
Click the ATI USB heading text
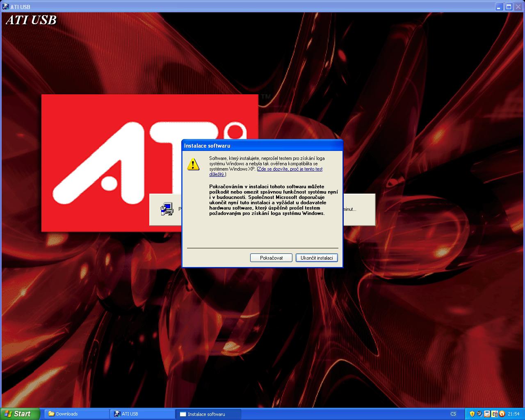pos(31,20)
